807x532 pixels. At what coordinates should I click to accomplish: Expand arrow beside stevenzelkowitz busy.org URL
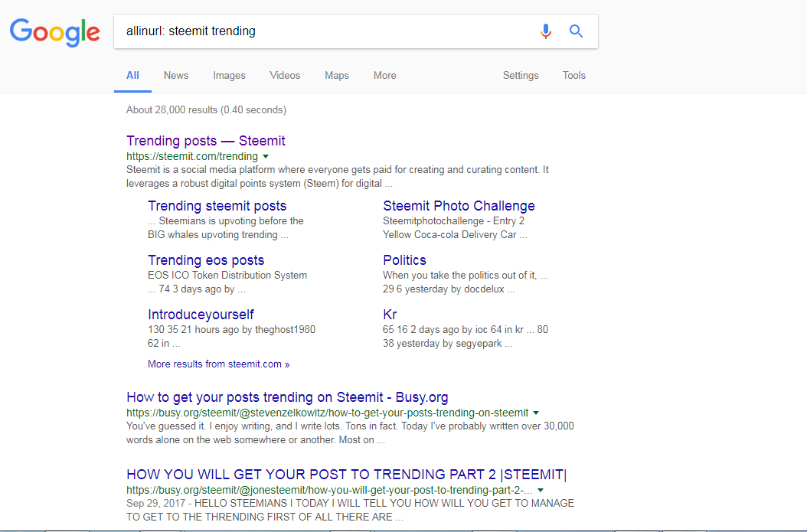point(536,413)
